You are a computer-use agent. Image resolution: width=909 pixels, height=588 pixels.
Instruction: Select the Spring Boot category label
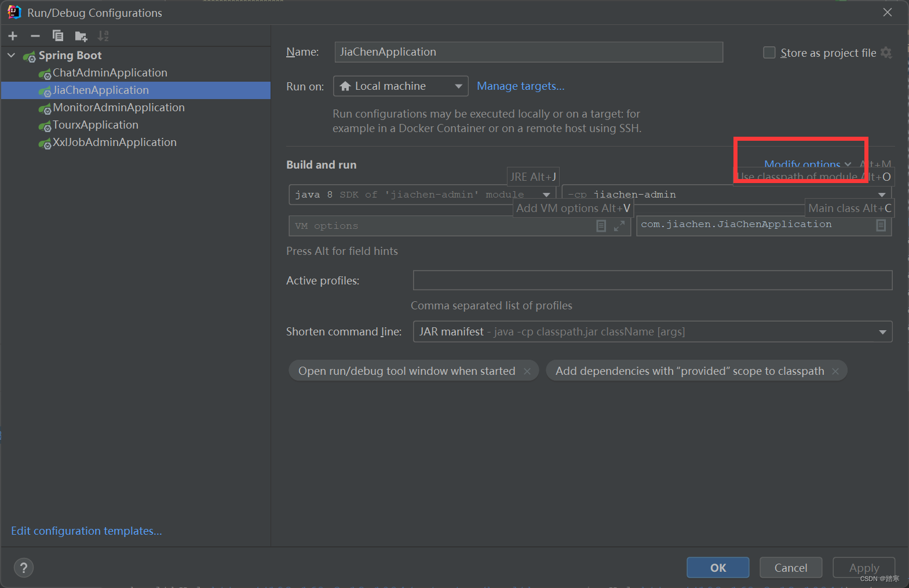click(70, 56)
